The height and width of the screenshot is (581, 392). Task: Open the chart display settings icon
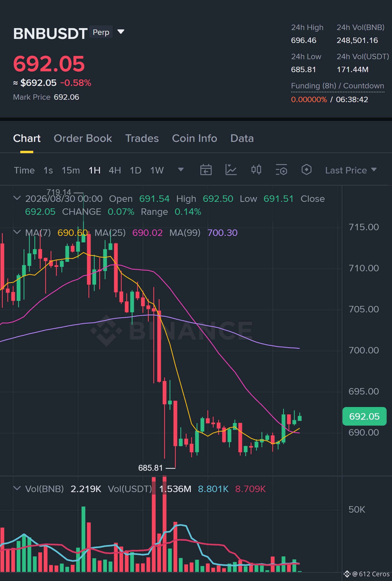pyautogui.click(x=281, y=170)
